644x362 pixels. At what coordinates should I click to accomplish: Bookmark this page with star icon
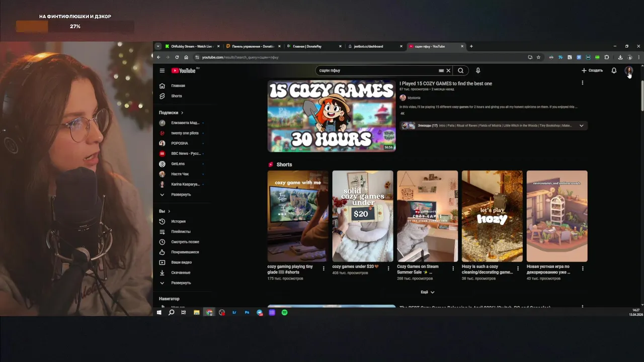pos(538,57)
